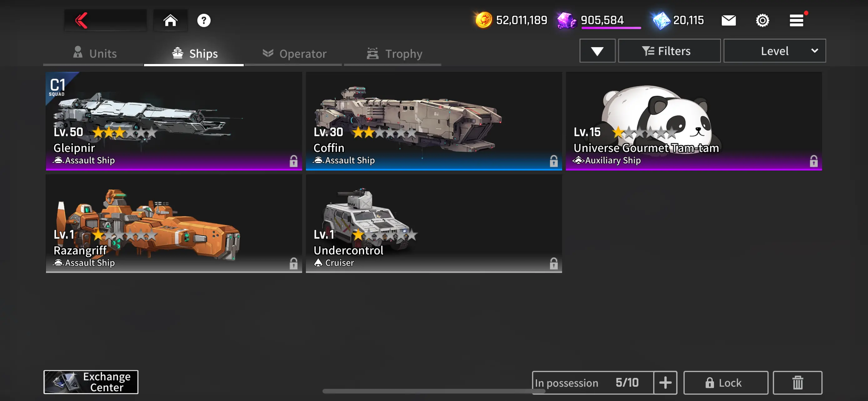Open the help question mark icon
The height and width of the screenshot is (401, 868).
(204, 21)
